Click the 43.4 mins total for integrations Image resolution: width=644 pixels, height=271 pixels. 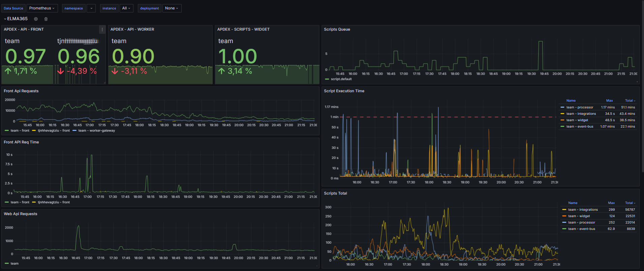[627, 114]
